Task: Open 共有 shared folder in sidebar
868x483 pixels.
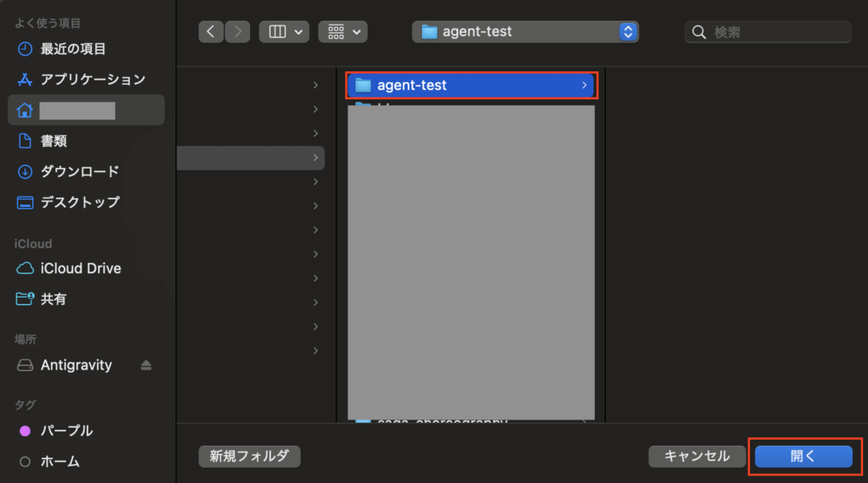Action: 53,299
